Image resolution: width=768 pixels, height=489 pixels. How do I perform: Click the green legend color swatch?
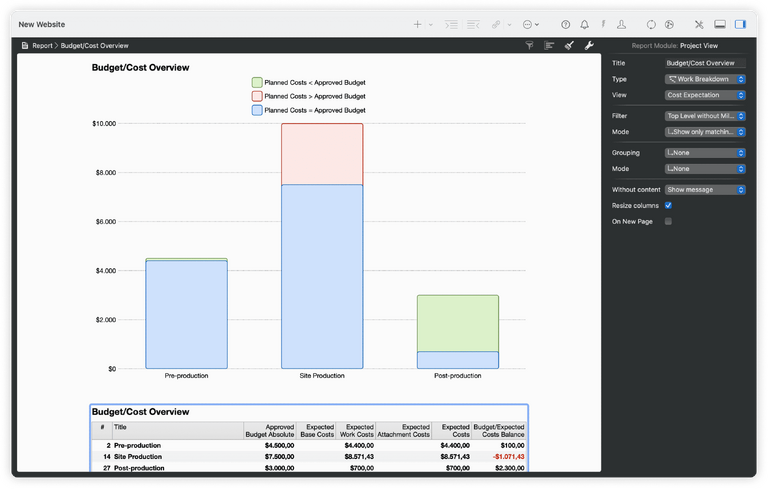(257, 82)
